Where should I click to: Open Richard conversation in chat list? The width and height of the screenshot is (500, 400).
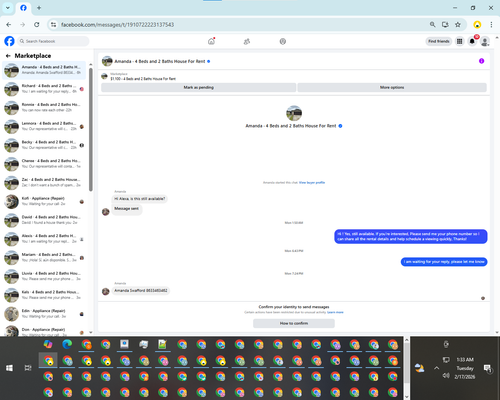point(44,89)
